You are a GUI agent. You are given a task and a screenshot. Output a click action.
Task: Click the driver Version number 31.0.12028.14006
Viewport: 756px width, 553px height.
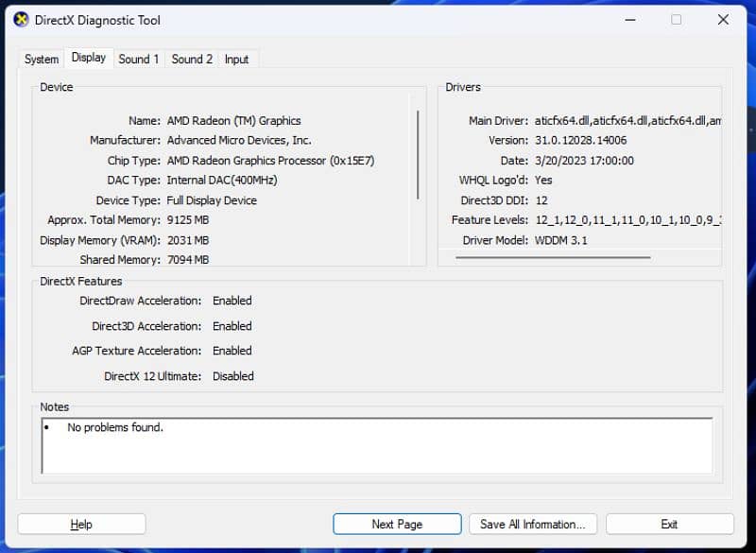click(x=580, y=141)
